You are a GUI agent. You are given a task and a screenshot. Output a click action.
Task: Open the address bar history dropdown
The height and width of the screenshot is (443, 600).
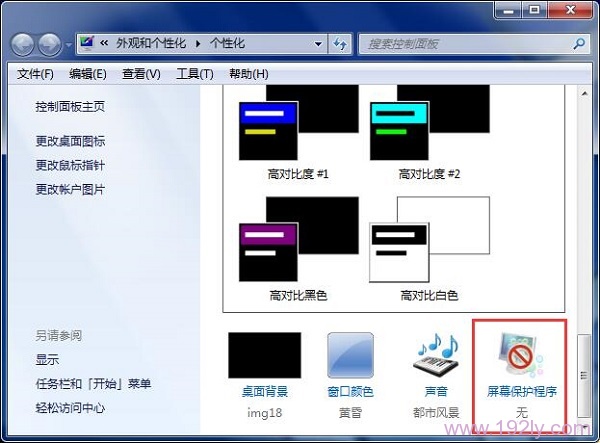(x=318, y=44)
